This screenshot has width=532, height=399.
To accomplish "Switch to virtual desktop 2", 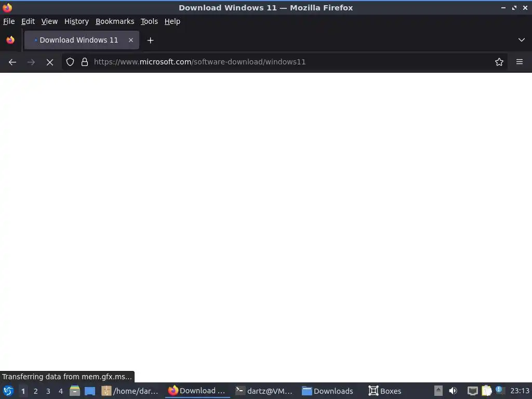I will (x=36, y=391).
